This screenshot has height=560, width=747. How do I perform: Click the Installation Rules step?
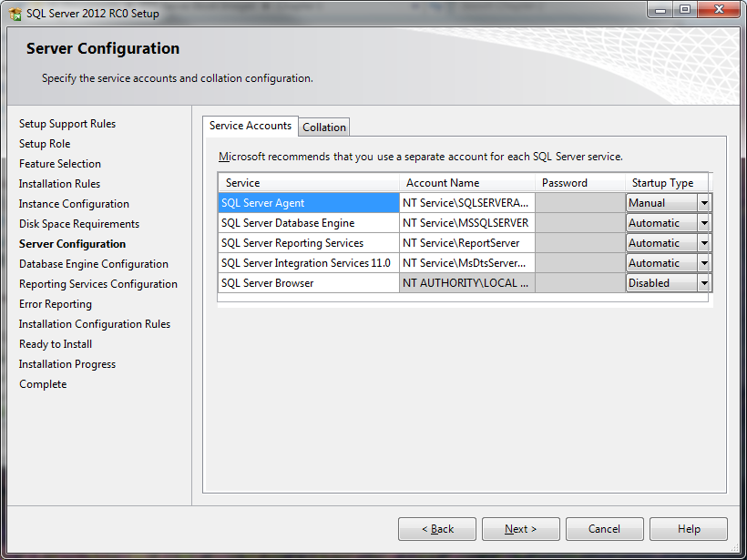point(59,184)
